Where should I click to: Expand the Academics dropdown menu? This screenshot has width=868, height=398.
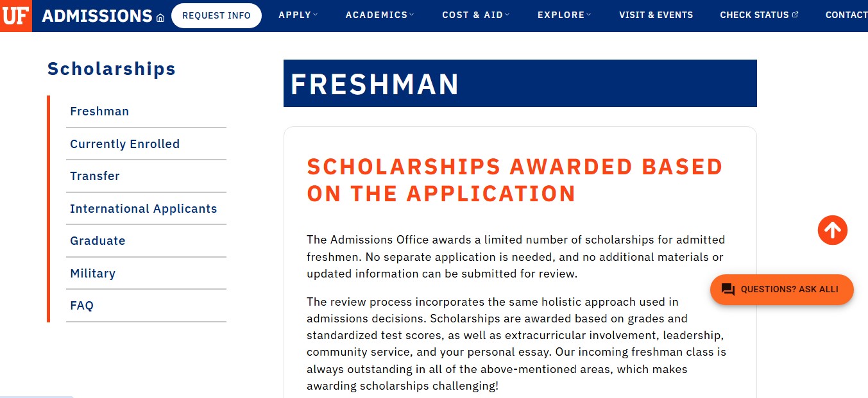coord(380,15)
